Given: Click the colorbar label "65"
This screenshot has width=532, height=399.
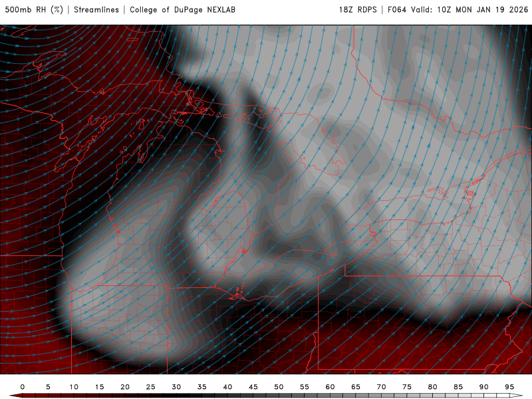Looking at the screenshot, I should pyautogui.click(x=356, y=387).
